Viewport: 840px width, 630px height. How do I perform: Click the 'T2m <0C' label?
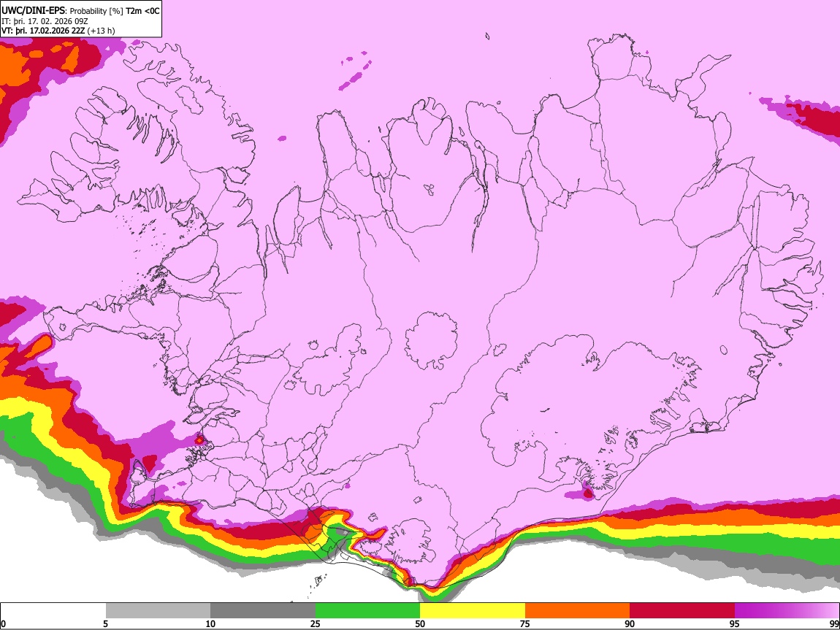coord(142,11)
